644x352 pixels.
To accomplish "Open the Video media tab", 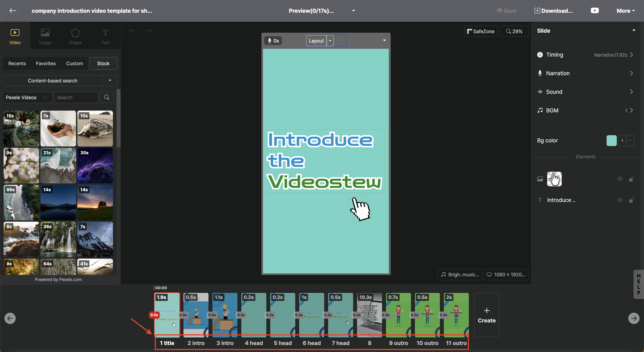I will [15, 36].
